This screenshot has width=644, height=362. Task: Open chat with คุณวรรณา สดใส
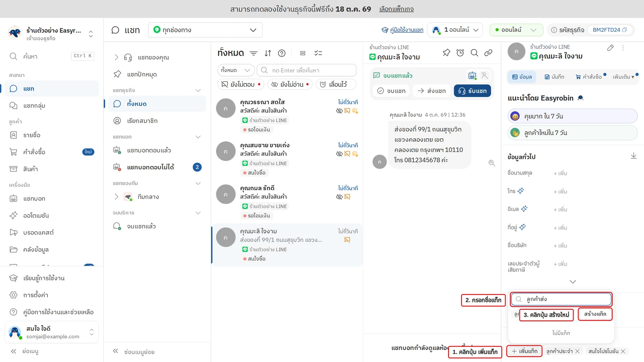[x=287, y=116]
